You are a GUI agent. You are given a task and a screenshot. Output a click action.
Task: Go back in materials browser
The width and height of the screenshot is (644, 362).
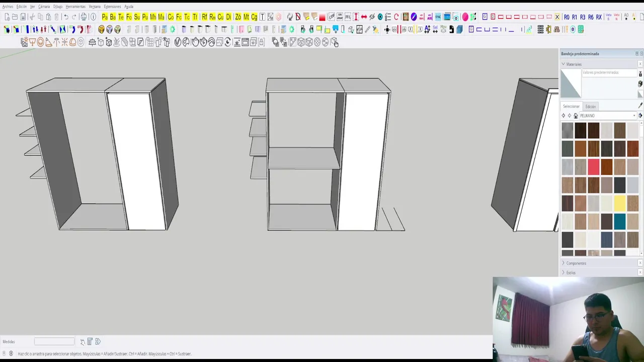click(563, 116)
